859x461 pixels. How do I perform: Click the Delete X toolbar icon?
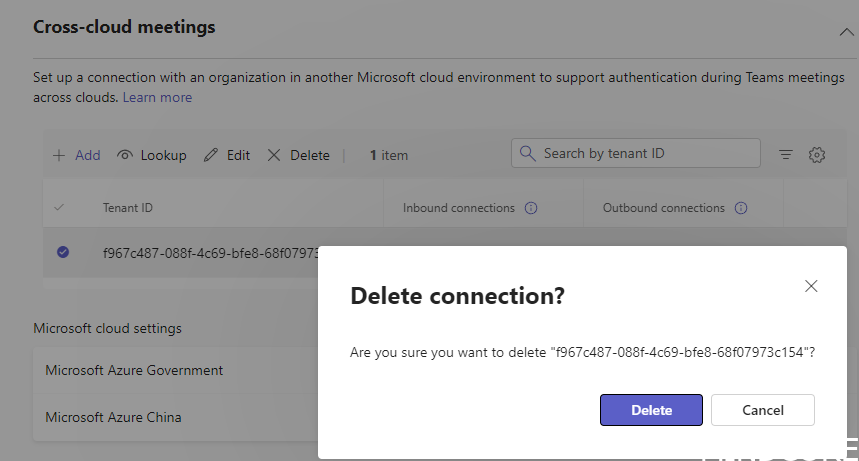(x=273, y=155)
